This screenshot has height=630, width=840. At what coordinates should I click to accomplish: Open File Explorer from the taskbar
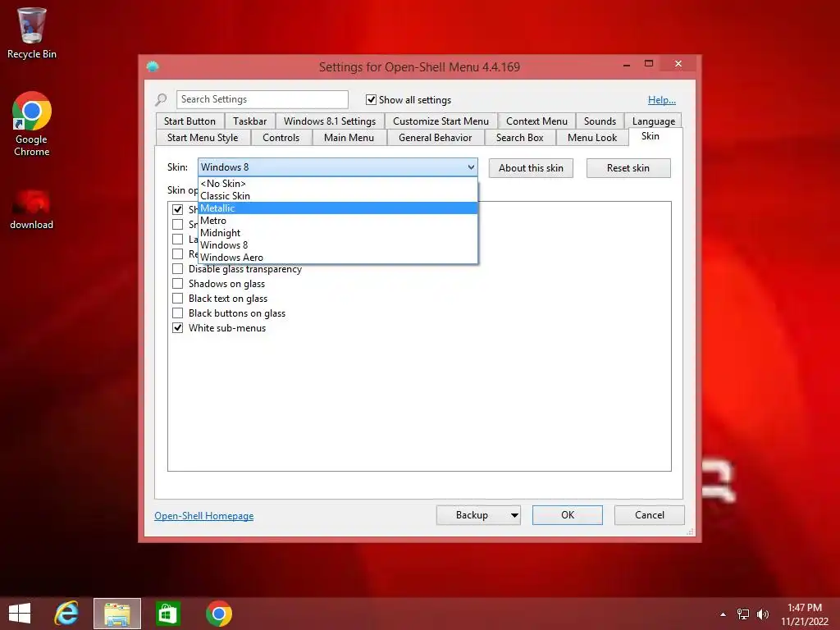coord(117,614)
